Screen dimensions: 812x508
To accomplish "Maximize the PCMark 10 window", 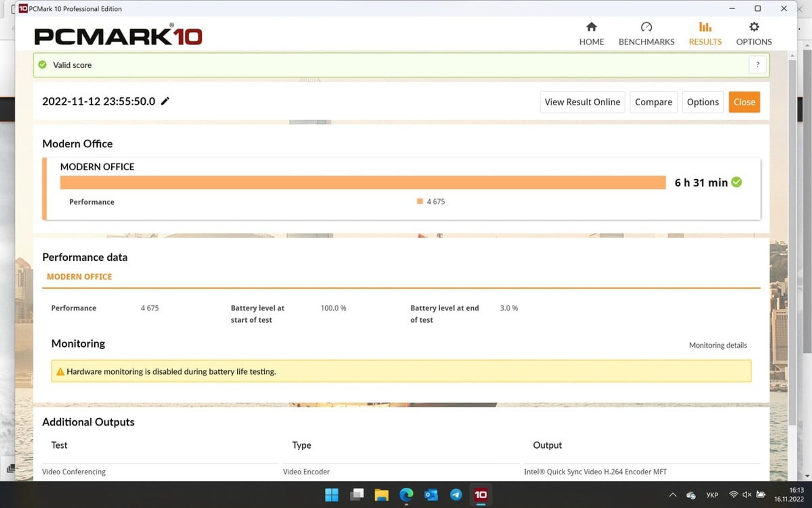I will coord(757,8).
